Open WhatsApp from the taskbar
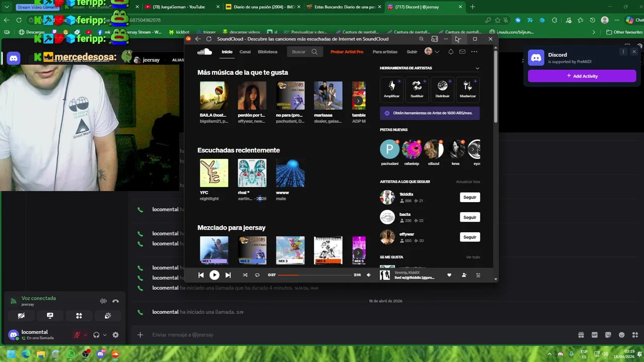644x362 pixels. pos(70,354)
